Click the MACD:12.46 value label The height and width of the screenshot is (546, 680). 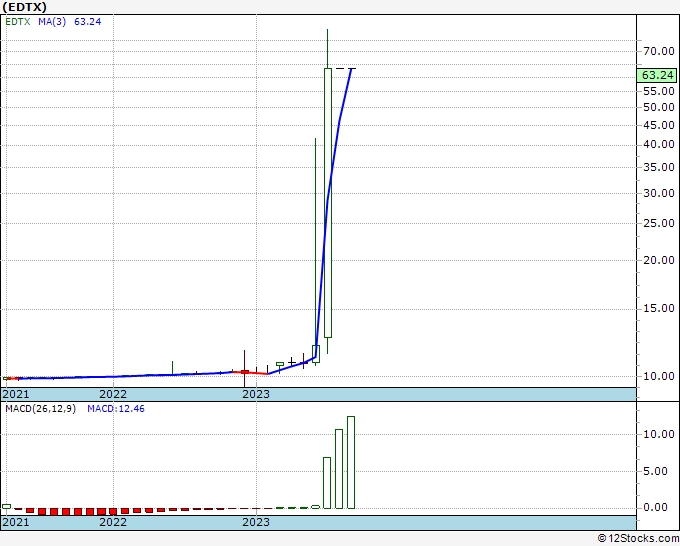[x=116, y=409]
